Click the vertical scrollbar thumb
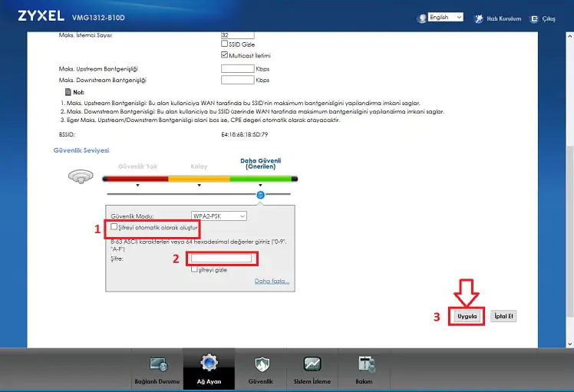574x392 pixels. 569,232
